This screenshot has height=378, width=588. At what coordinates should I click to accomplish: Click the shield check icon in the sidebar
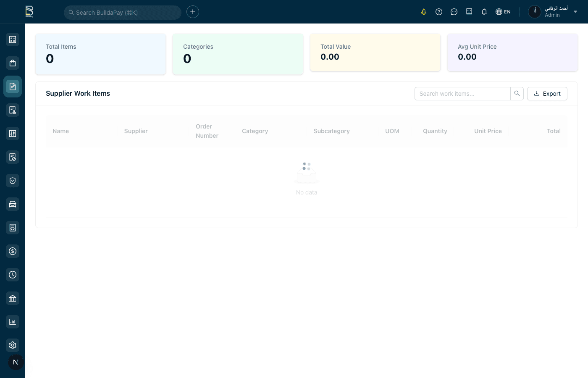[12, 180]
